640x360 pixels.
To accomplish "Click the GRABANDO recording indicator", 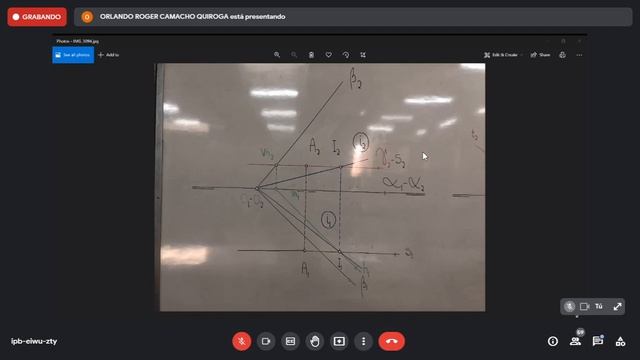I will [x=37, y=17].
